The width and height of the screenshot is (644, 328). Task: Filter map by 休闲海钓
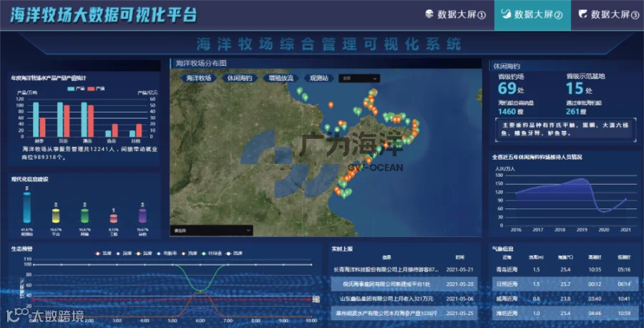coord(240,78)
